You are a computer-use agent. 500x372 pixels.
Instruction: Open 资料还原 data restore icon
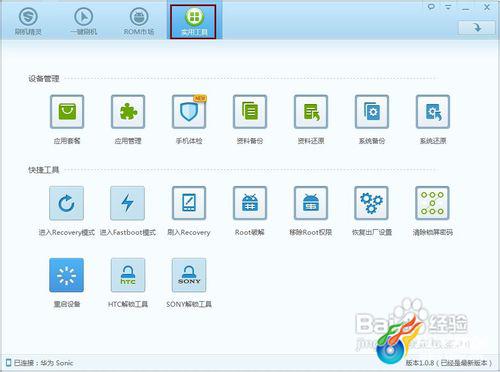click(x=311, y=112)
